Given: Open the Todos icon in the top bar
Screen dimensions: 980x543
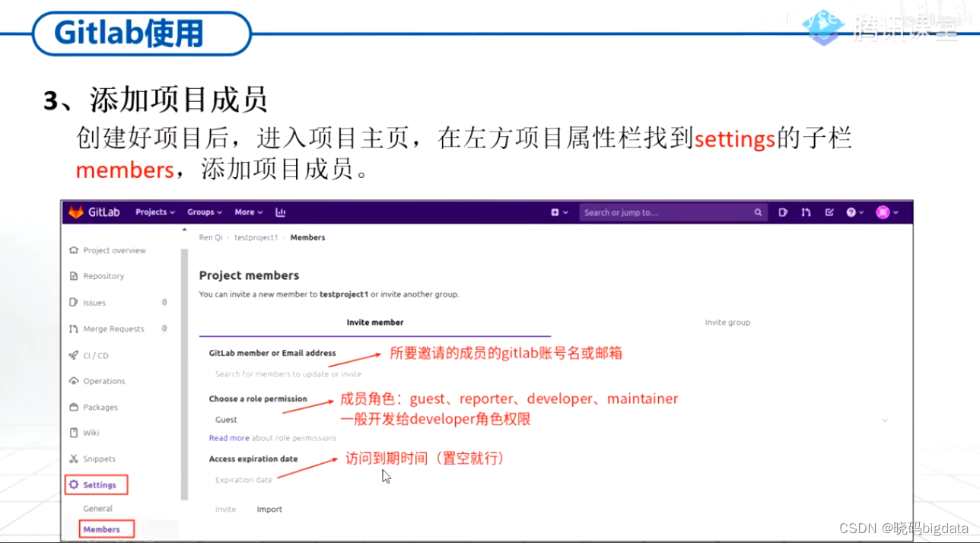Looking at the screenshot, I should pyautogui.click(x=829, y=212).
